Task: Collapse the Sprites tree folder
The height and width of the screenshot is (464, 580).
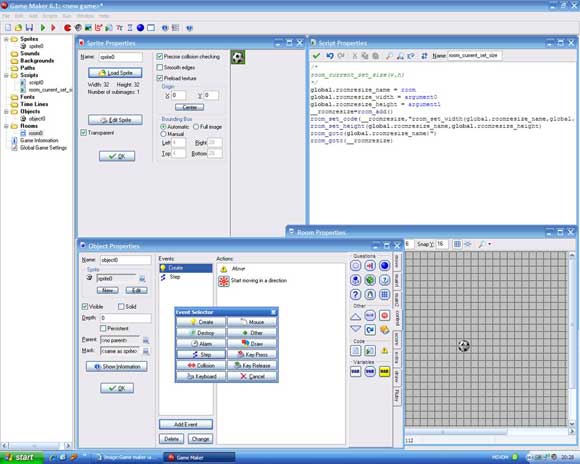Action: point(6,39)
